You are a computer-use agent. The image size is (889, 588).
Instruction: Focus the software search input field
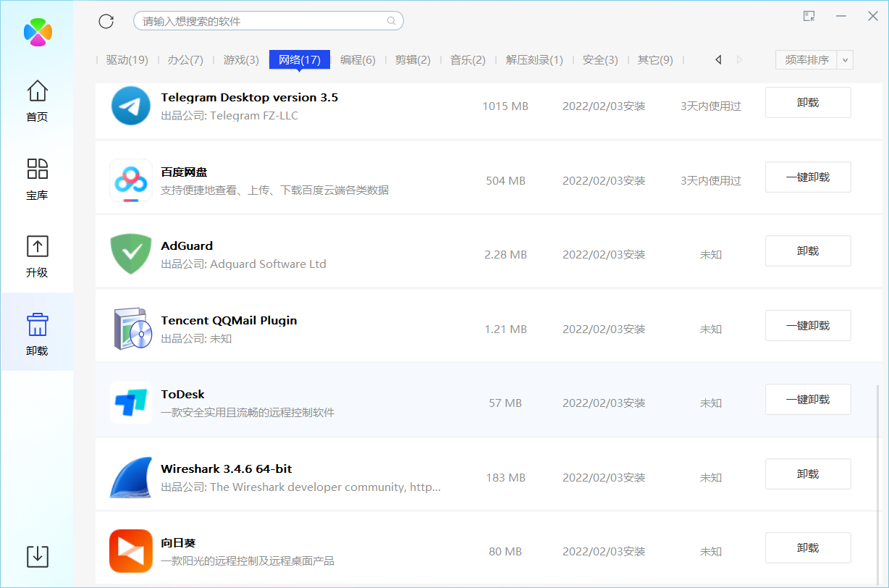point(268,21)
